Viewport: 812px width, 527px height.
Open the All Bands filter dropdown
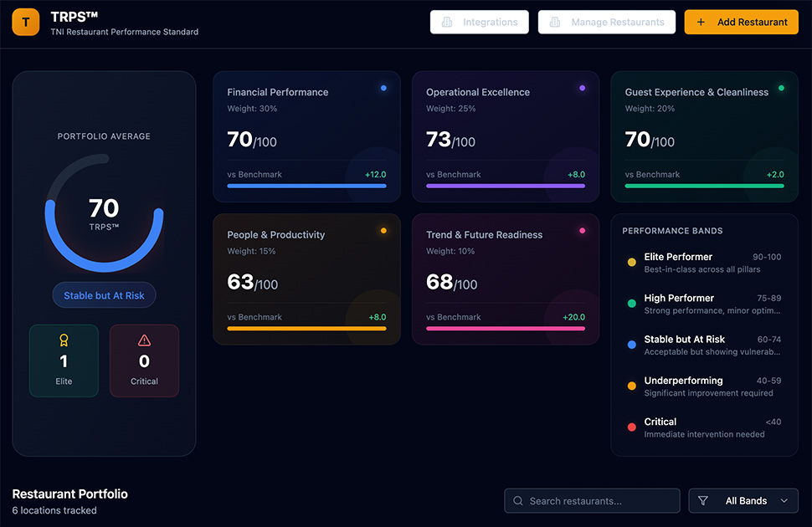(743, 501)
